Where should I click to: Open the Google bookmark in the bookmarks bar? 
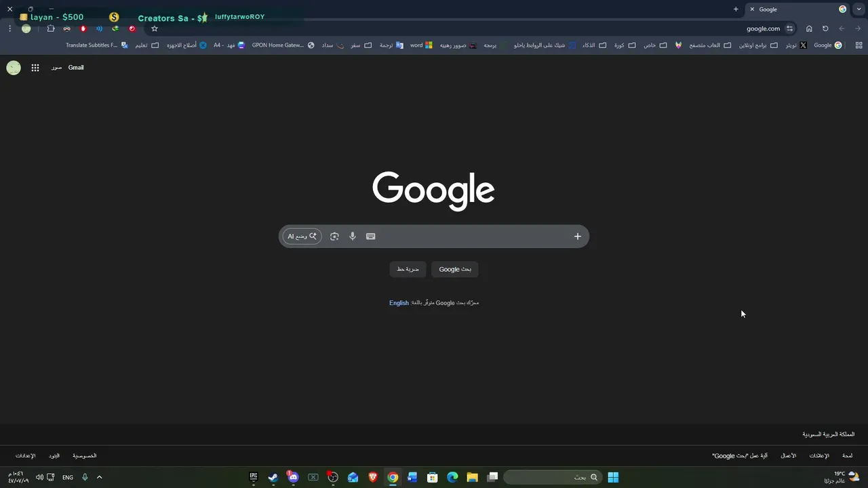[x=828, y=45]
